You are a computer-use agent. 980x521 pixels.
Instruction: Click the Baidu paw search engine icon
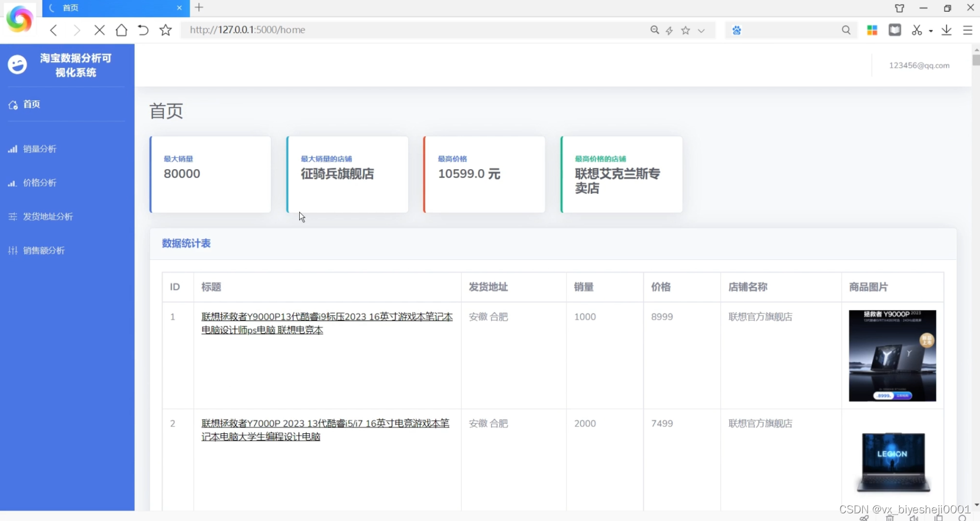point(737,30)
